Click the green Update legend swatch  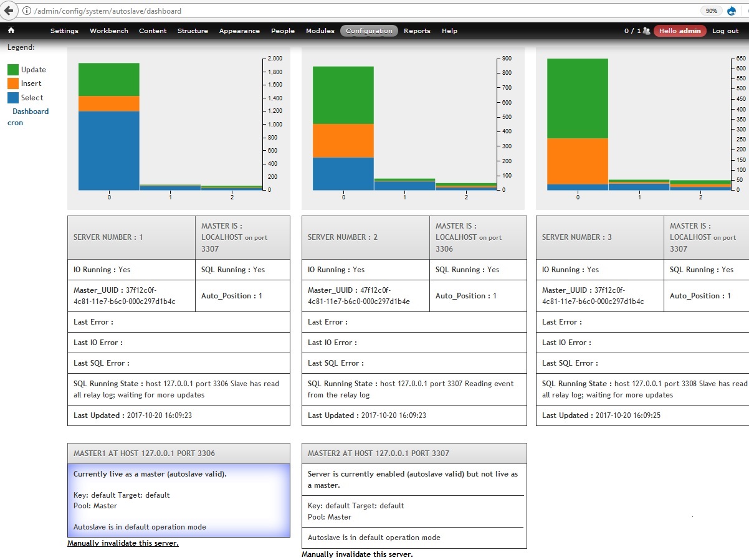point(13,69)
